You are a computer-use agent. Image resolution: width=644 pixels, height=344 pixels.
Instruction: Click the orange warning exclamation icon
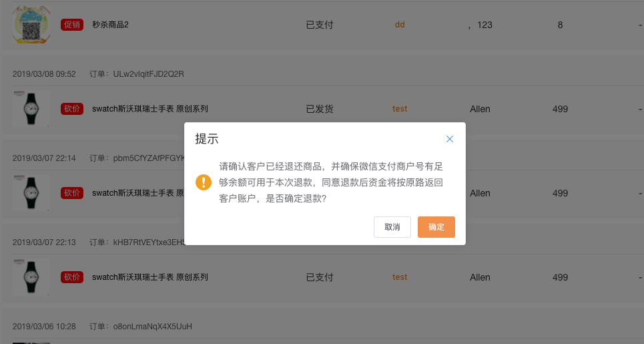point(203,182)
